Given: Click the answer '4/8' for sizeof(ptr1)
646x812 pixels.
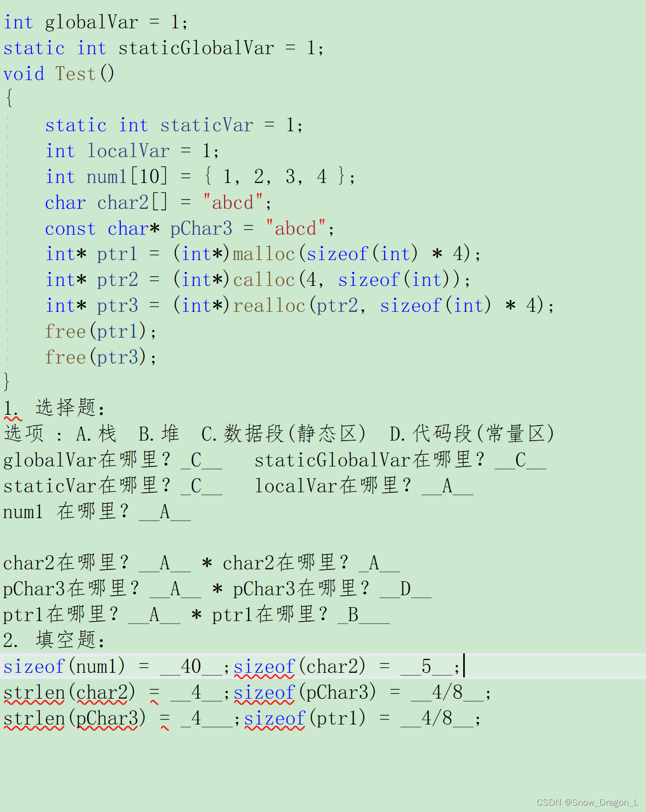Looking at the screenshot, I should click(x=437, y=718).
